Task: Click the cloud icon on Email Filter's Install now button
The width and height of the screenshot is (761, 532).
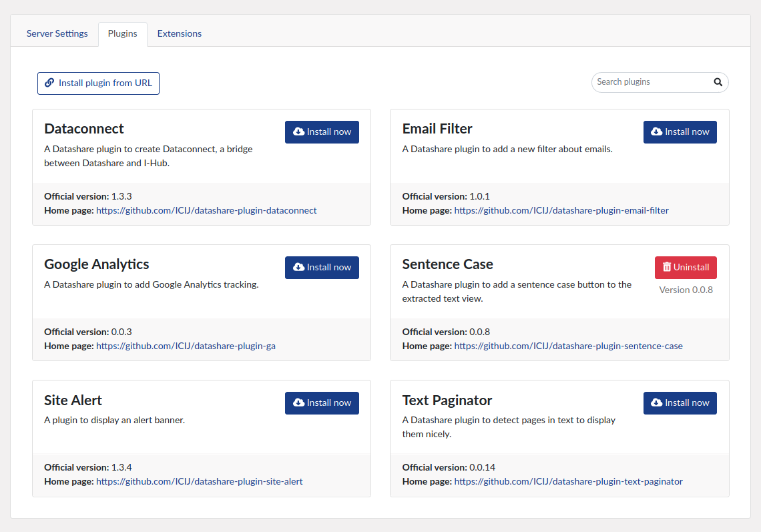Action: (x=656, y=132)
